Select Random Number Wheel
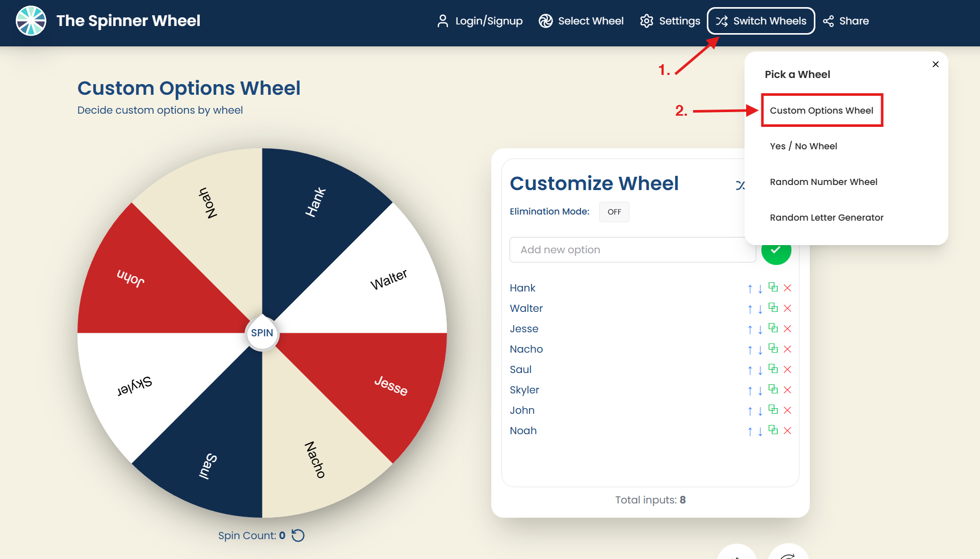Image resolution: width=980 pixels, height=559 pixels. 824,181
